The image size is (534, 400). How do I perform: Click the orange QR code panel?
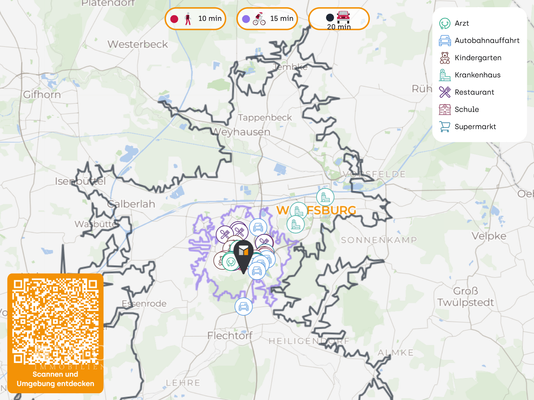tap(55, 333)
